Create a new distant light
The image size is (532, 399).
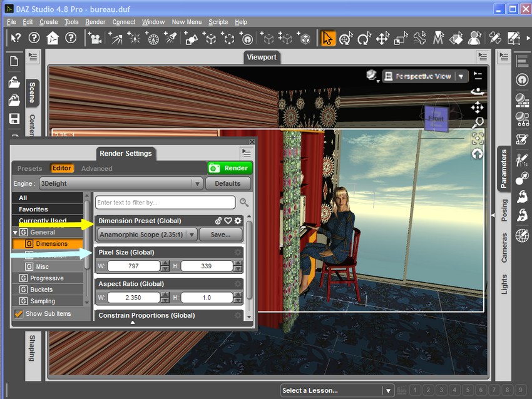152,38
